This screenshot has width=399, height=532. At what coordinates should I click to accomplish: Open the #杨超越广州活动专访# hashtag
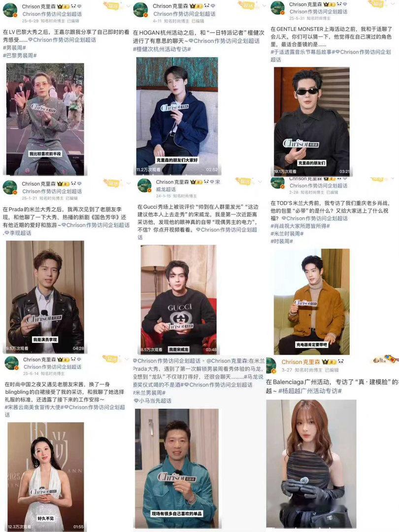click(310, 391)
